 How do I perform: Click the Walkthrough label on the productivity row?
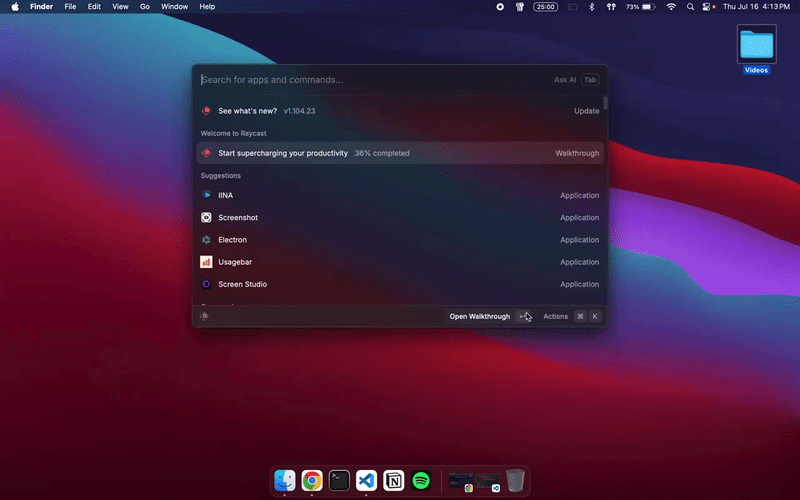coord(577,153)
